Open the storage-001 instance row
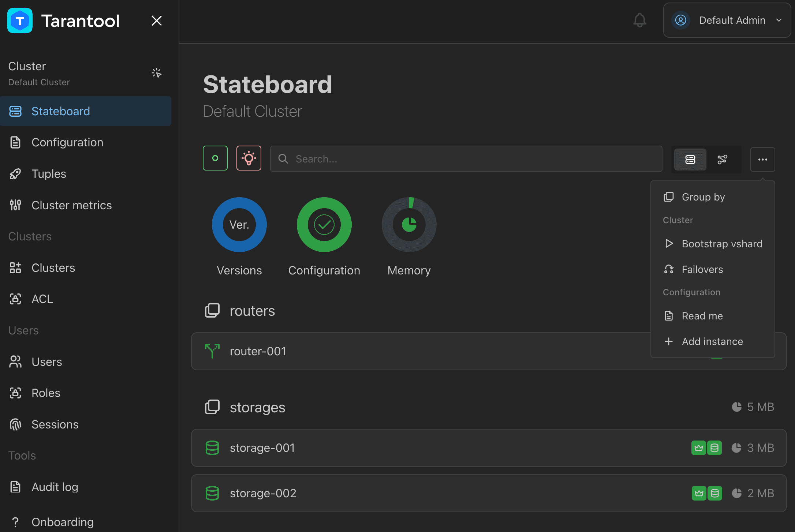Screen dimensions: 795x532 coord(489,448)
